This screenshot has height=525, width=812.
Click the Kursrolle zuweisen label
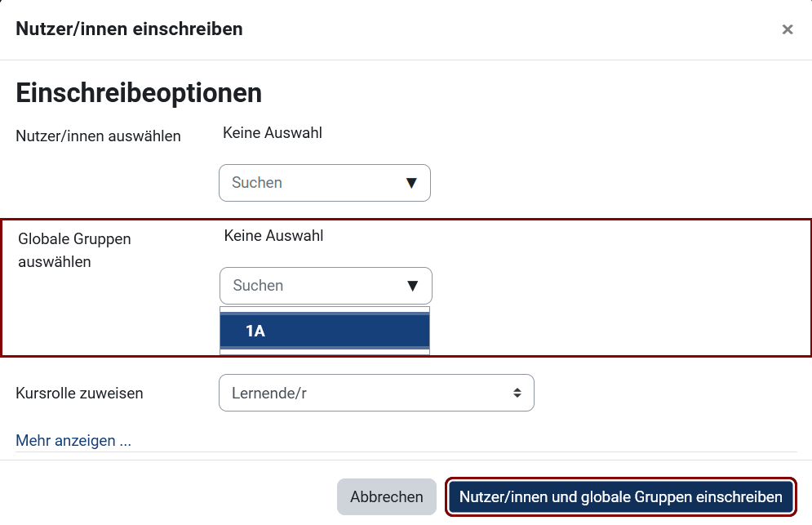point(78,393)
